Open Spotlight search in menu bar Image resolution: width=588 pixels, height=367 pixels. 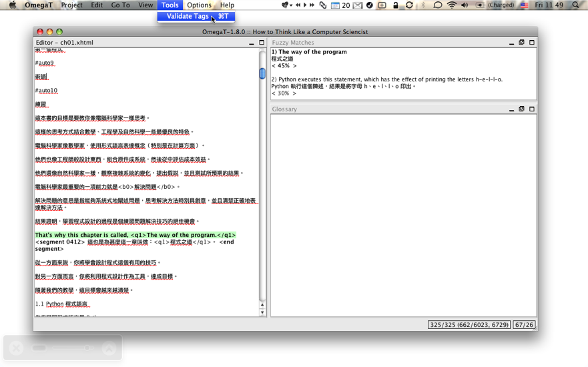(x=575, y=5)
